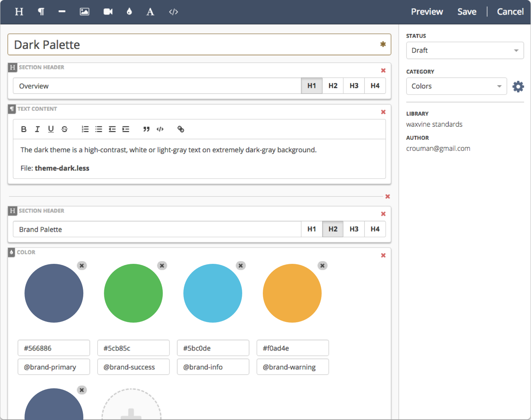Insert a hyperlink in the text

181,129
